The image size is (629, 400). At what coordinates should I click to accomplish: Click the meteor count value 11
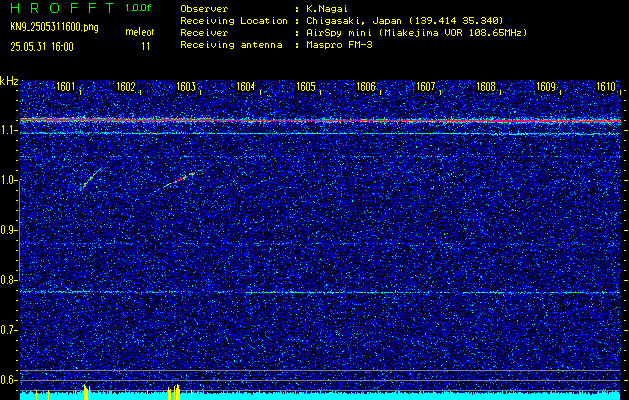coord(146,47)
